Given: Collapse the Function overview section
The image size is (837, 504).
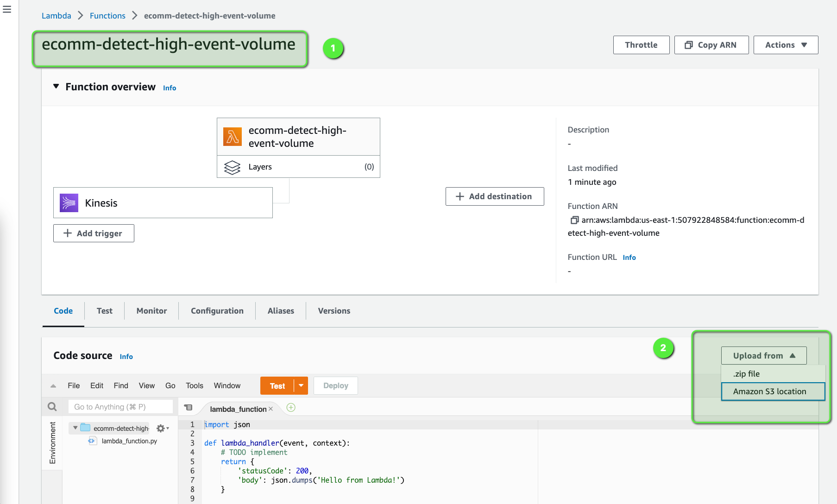Looking at the screenshot, I should (56, 87).
